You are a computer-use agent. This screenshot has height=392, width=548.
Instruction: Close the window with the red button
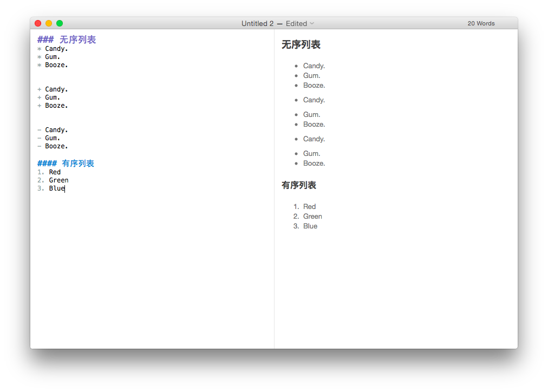38,23
